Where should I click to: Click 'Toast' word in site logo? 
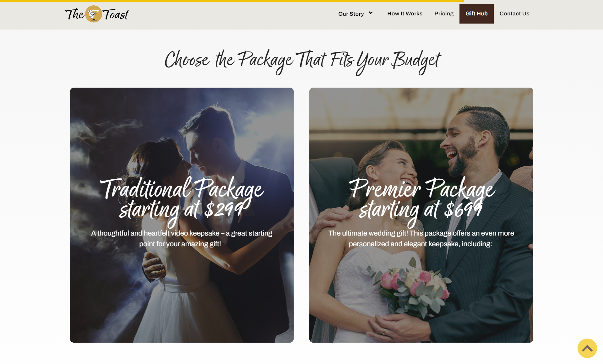pyautogui.click(x=116, y=14)
